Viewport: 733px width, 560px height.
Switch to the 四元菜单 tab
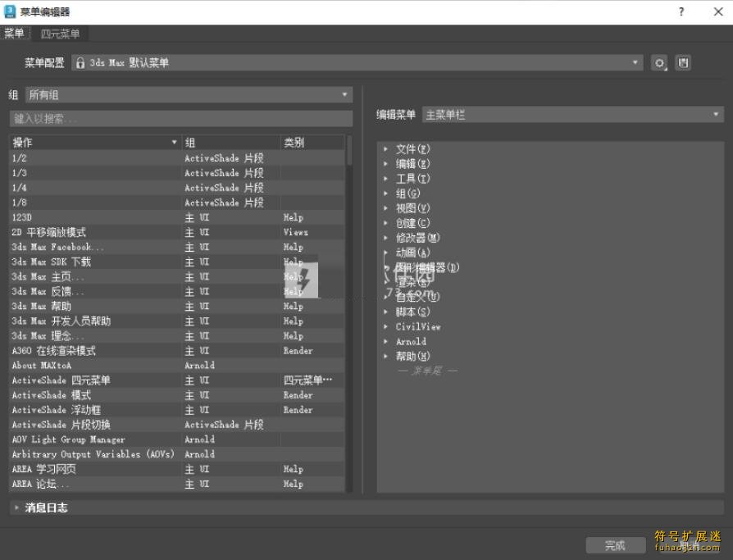tap(60, 34)
